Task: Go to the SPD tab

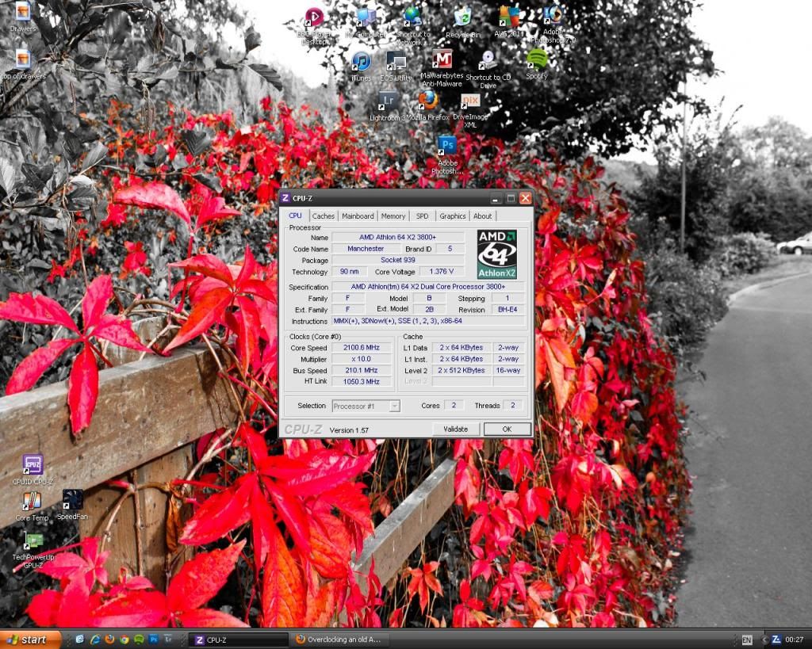Action: coord(422,216)
